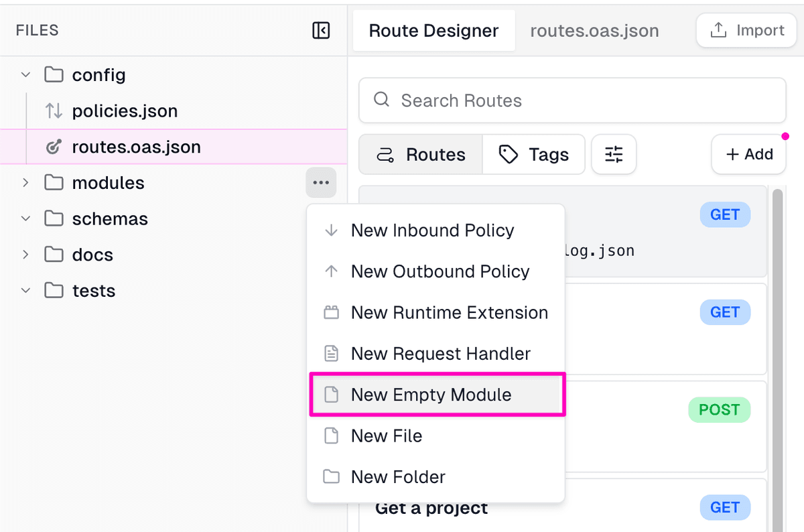This screenshot has height=532, width=804.
Task: Click the up arrow icon for Outbound Policy
Action: (331, 271)
